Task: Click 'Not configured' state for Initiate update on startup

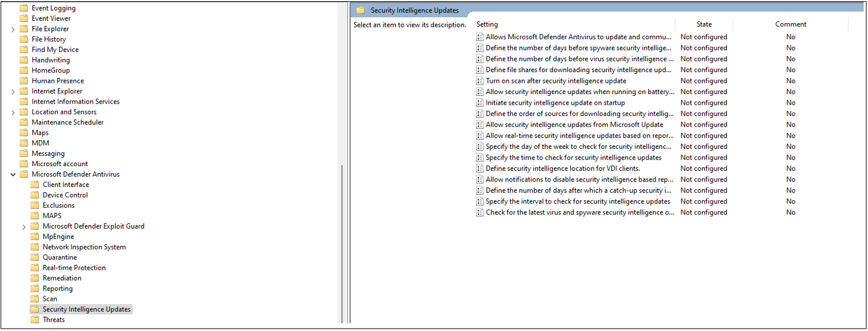Action: tap(704, 103)
